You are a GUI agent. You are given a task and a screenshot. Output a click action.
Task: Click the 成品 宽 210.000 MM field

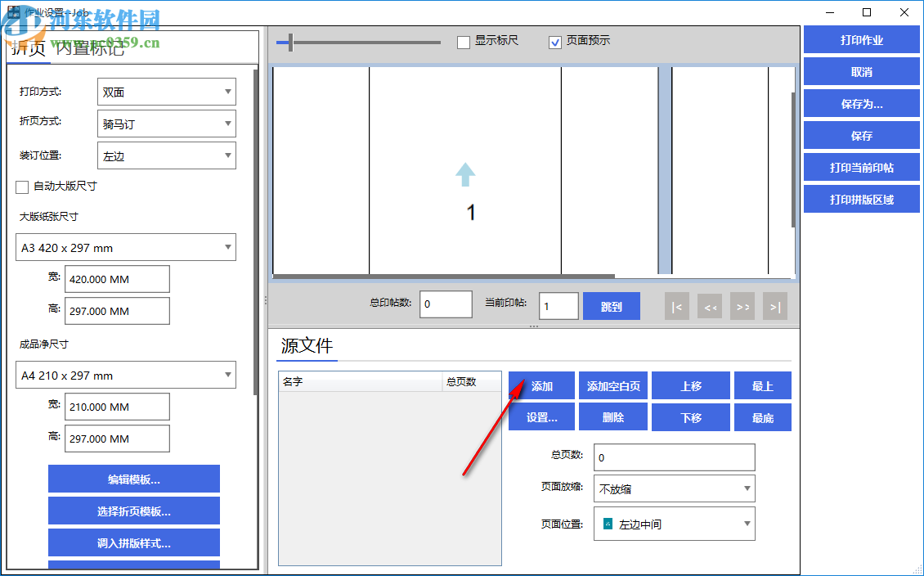tap(117, 407)
